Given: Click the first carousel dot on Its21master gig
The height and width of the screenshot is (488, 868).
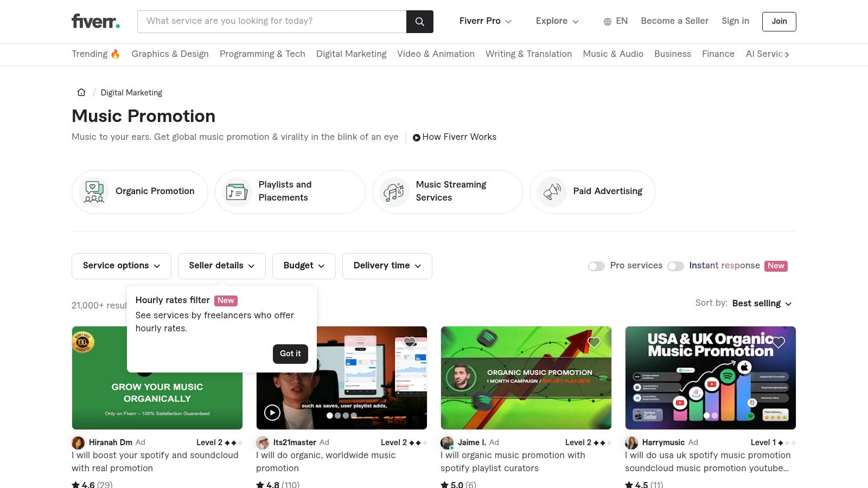Looking at the screenshot, I should tap(330, 415).
